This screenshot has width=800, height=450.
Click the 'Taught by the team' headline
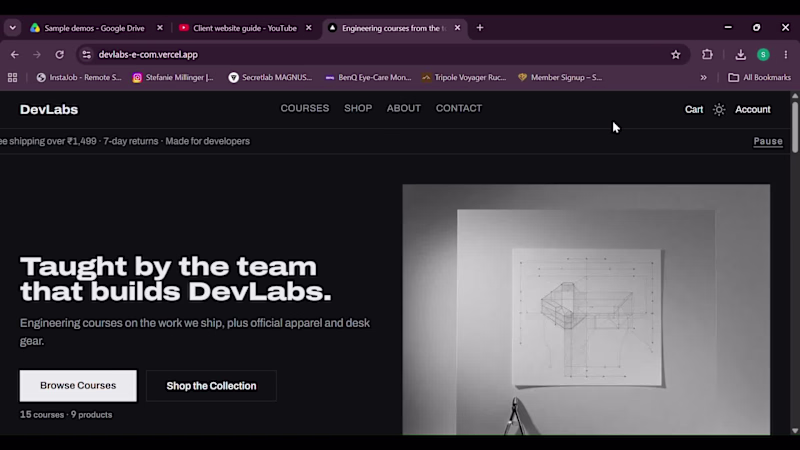click(176, 279)
